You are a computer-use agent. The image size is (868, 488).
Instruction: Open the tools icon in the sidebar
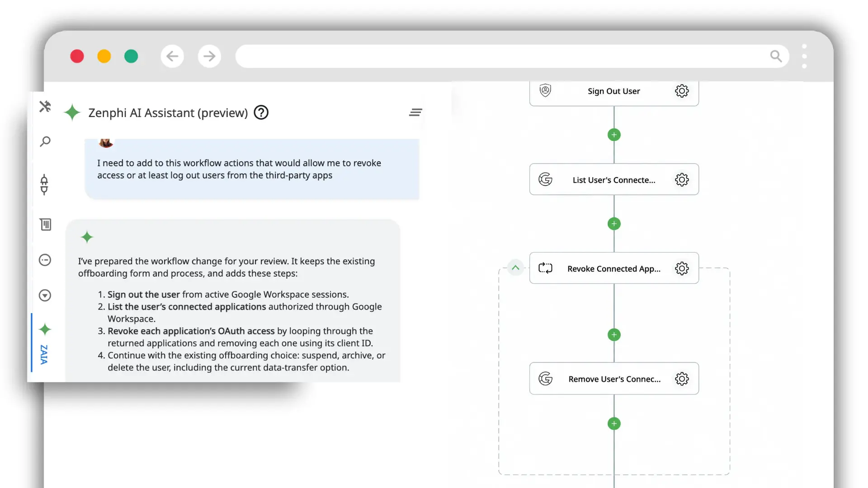[x=45, y=107]
